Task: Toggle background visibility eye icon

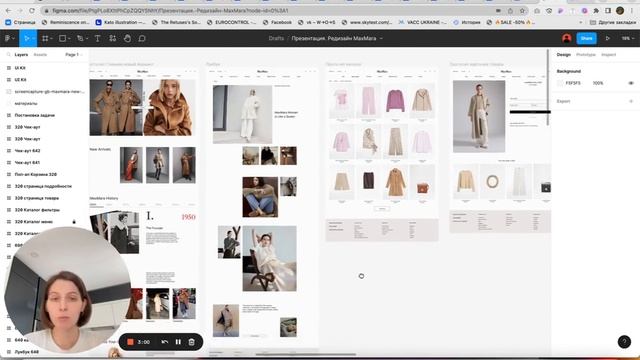Action: click(631, 83)
